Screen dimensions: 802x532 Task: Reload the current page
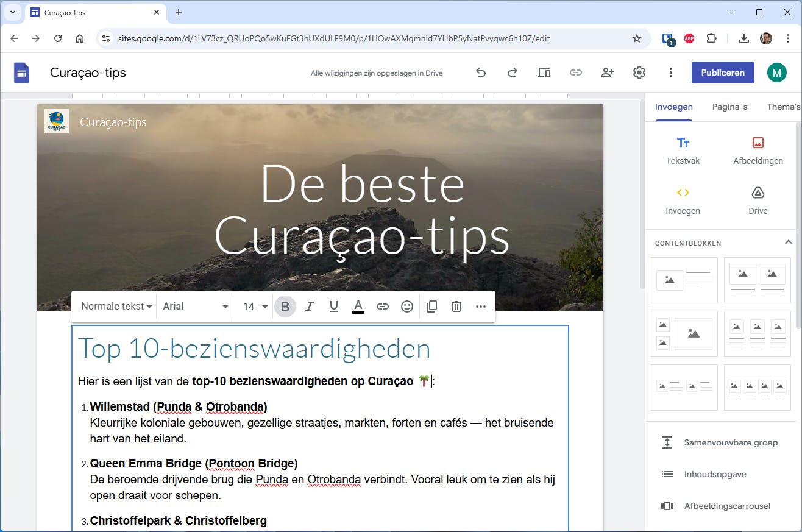(x=58, y=38)
